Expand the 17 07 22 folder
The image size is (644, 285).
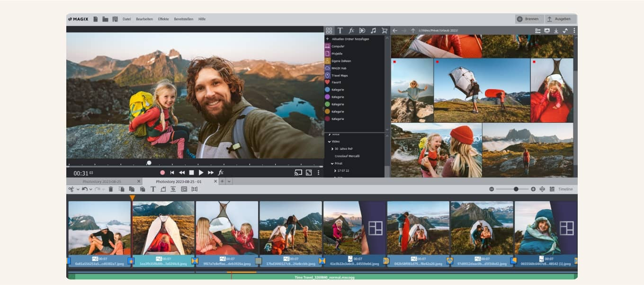coord(335,171)
